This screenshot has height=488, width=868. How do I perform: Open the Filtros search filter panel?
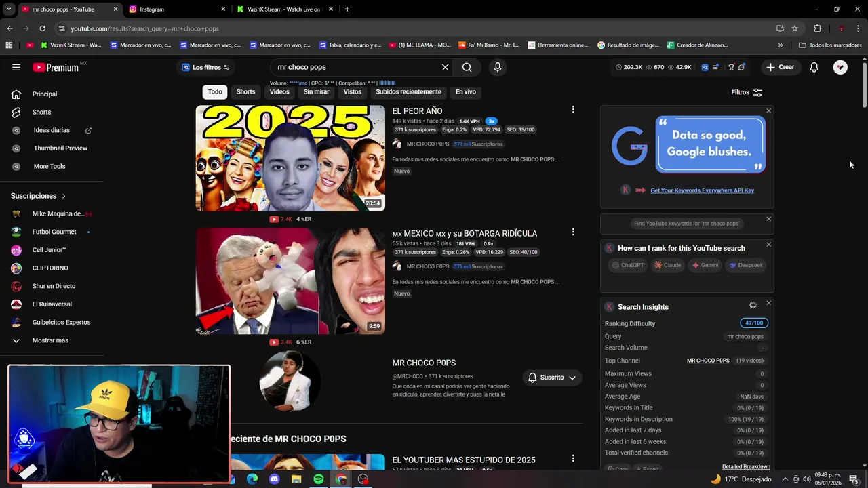coord(747,92)
